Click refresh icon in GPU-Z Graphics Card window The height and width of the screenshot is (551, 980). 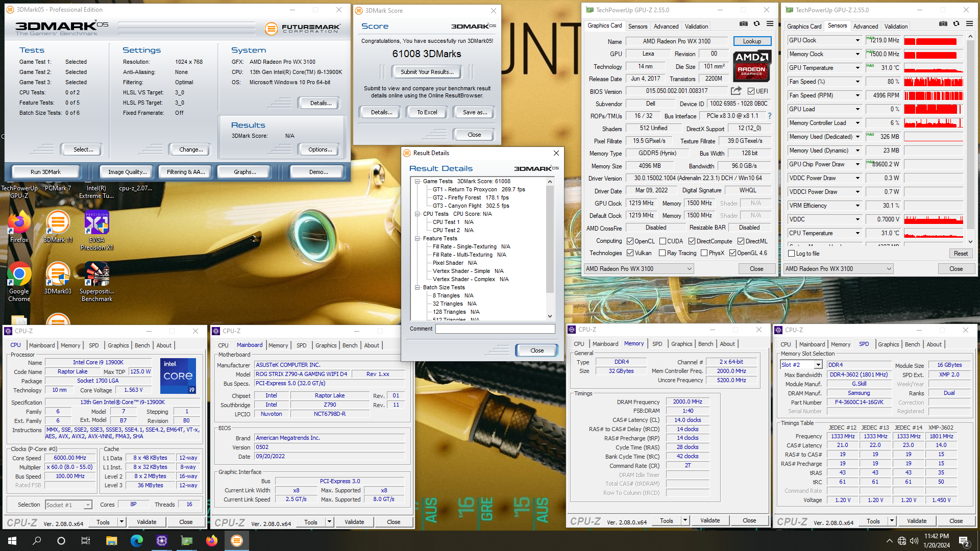[x=757, y=24]
